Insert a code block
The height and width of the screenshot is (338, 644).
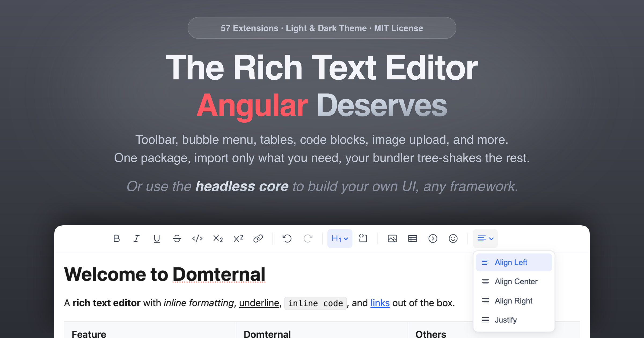click(363, 238)
